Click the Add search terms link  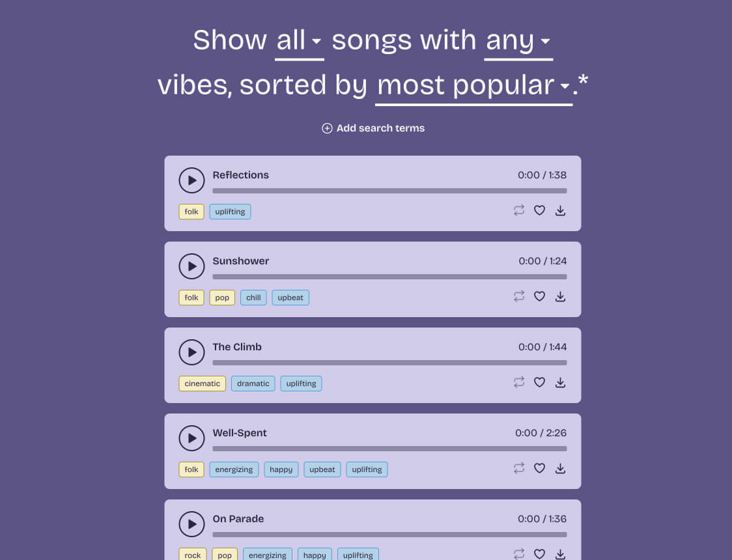[x=373, y=128]
